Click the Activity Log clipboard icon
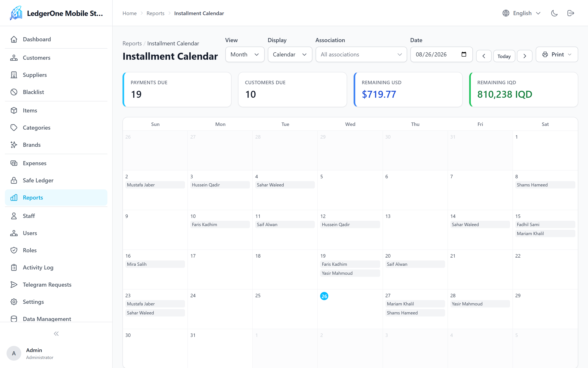 [x=14, y=267]
